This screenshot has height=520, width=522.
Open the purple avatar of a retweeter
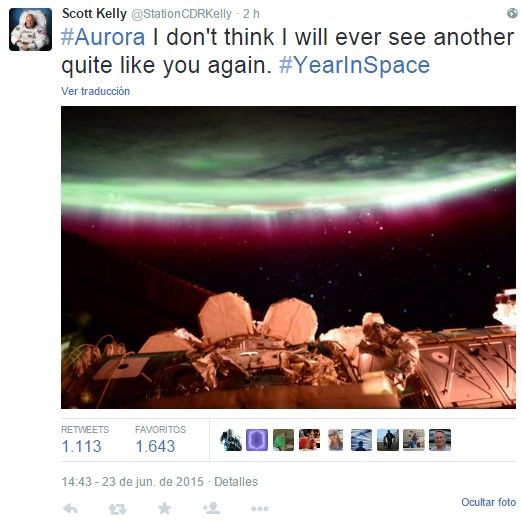click(257, 440)
